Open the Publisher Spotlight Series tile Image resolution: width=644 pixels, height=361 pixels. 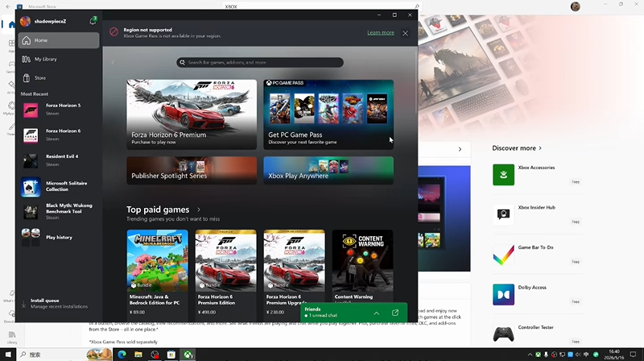(192, 170)
